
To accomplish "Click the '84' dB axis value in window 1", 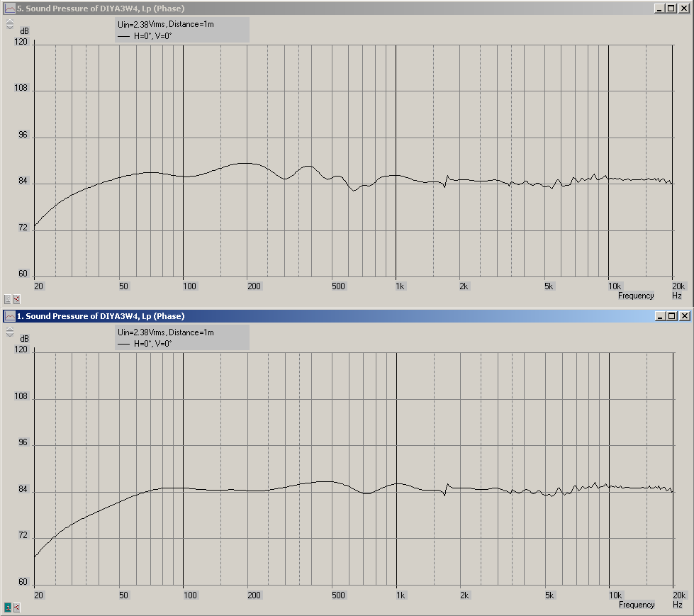I will point(23,489).
